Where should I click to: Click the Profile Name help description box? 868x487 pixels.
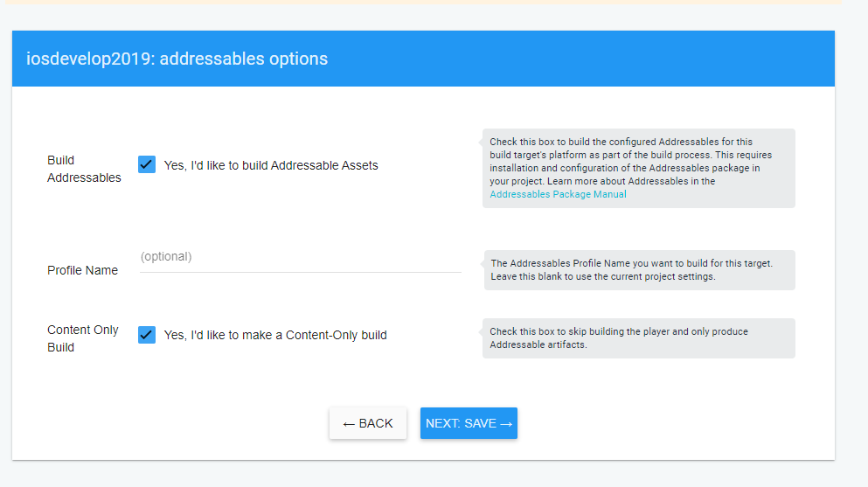[641, 269]
